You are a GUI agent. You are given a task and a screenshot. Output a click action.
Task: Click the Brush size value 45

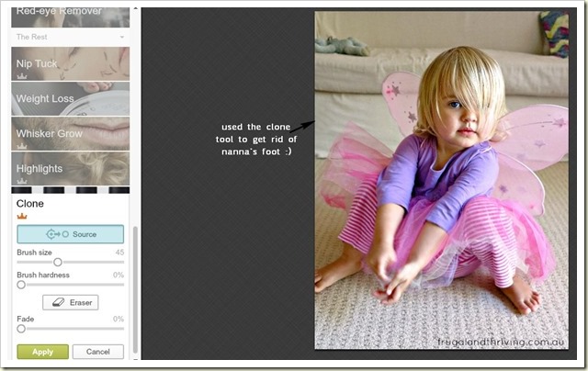click(x=119, y=253)
